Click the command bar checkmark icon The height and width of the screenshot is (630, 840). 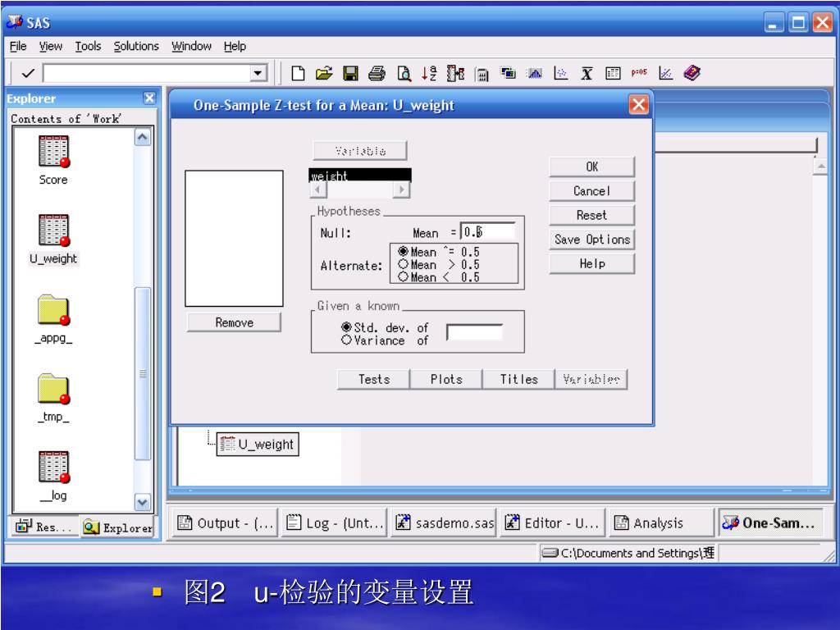(28, 73)
